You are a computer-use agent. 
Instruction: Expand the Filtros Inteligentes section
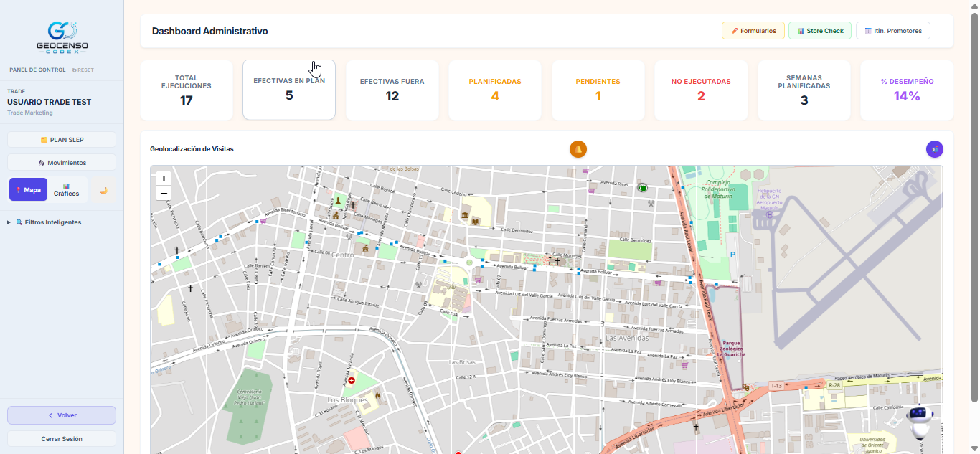pos(48,222)
